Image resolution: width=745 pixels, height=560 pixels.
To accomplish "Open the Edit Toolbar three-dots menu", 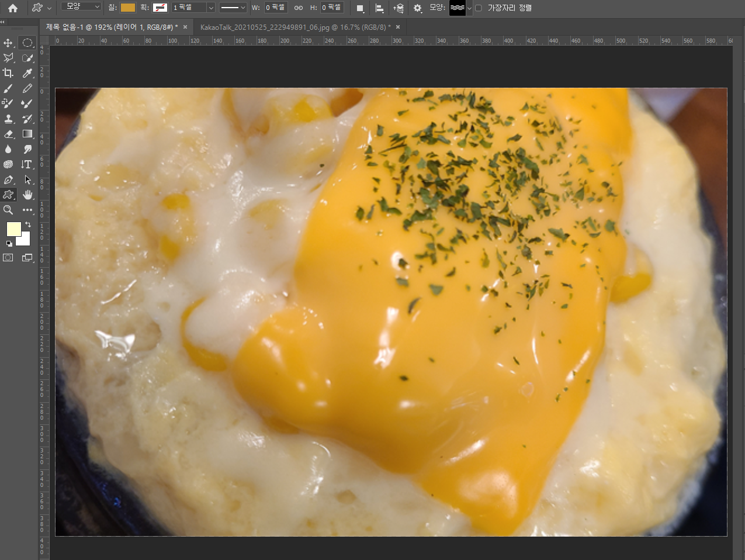I will click(x=27, y=210).
